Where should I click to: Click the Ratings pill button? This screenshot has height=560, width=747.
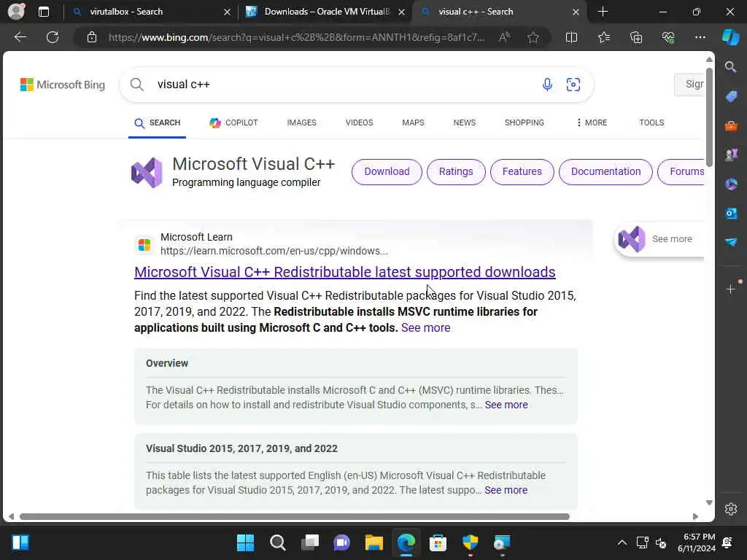point(456,172)
